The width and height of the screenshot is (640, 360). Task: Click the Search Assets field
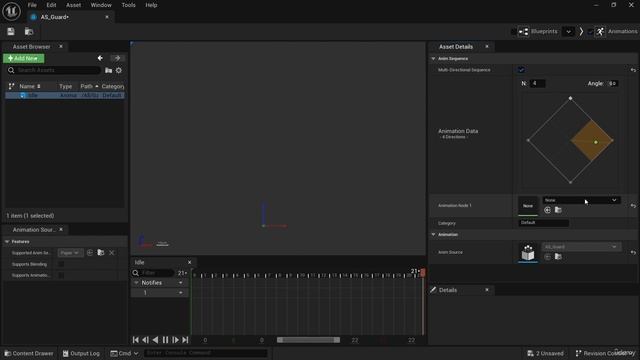[54, 70]
